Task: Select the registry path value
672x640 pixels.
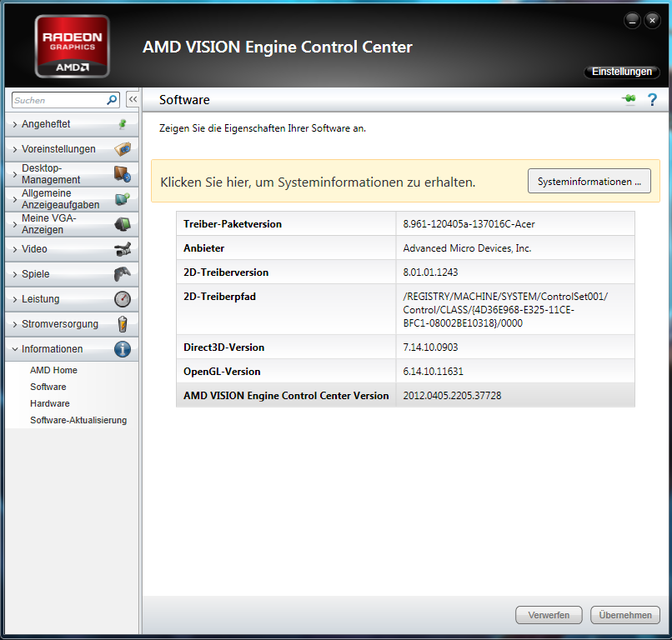Action: (x=505, y=310)
